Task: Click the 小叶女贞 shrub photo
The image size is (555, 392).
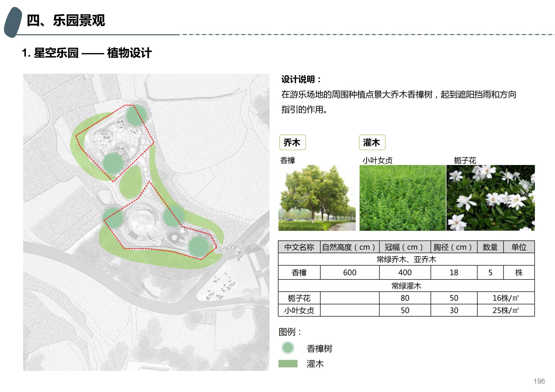Action: pyautogui.click(x=402, y=198)
